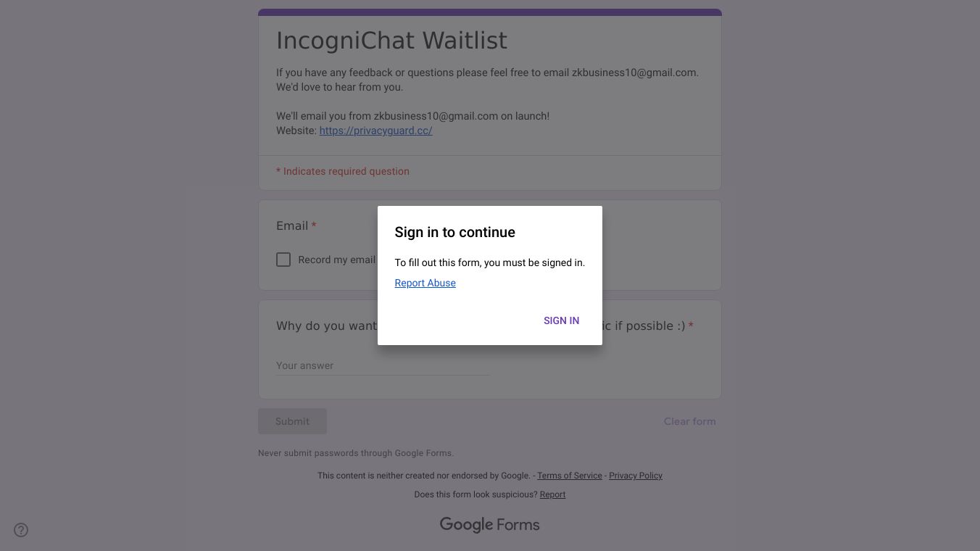Click the Never submit passwords warning text
Viewport: 980px width, 551px height.
click(355, 453)
